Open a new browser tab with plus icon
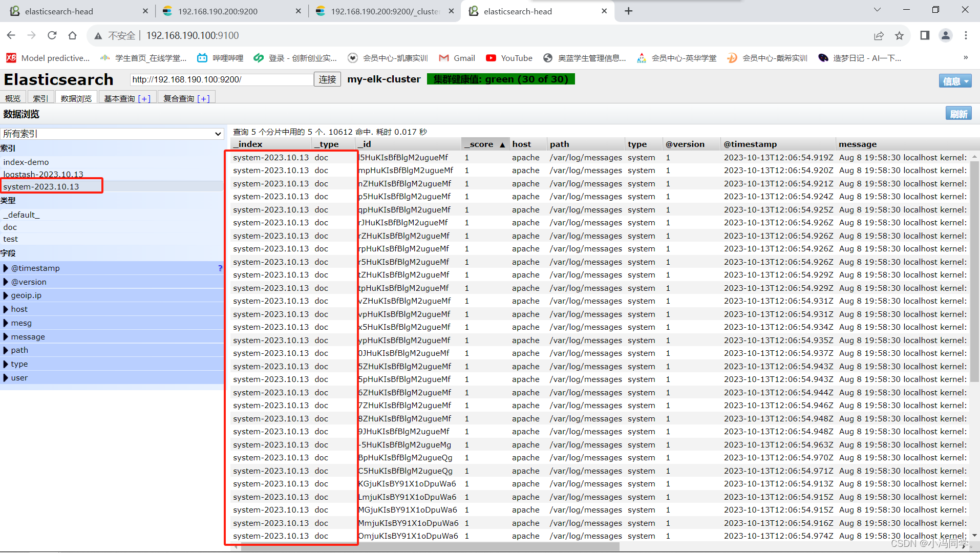 tap(629, 11)
